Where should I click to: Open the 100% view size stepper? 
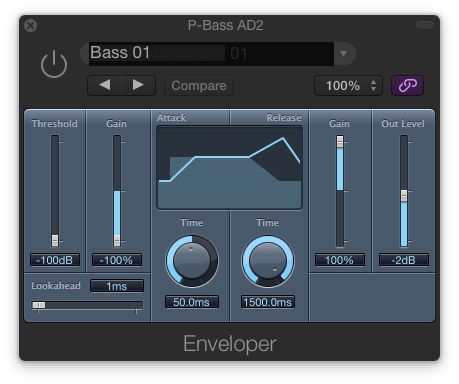pyautogui.click(x=348, y=86)
